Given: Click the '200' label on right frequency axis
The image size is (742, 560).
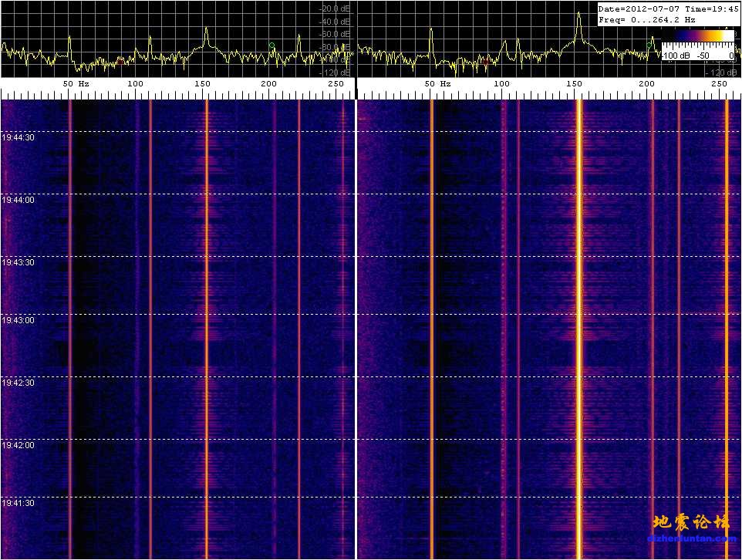Looking at the screenshot, I should [647, 84].
